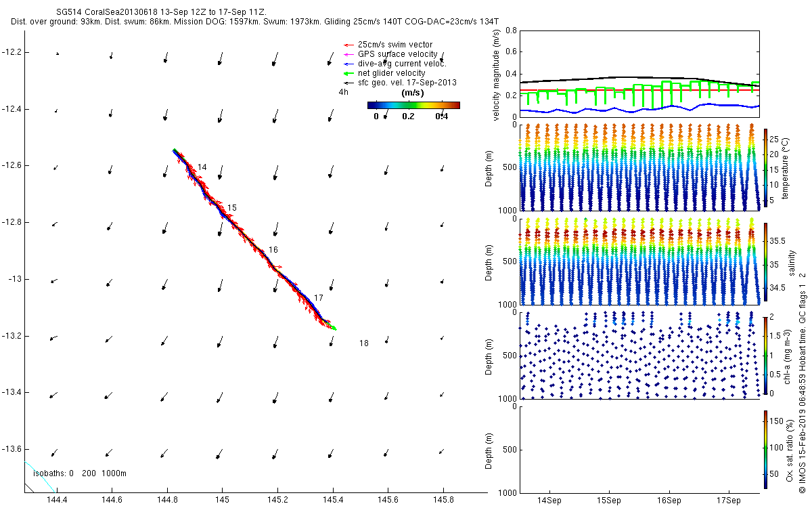Screen dimensions: 812x508
Task: Click the Ox. sat. ratio (%) colorbar
Action: point(765,450)
